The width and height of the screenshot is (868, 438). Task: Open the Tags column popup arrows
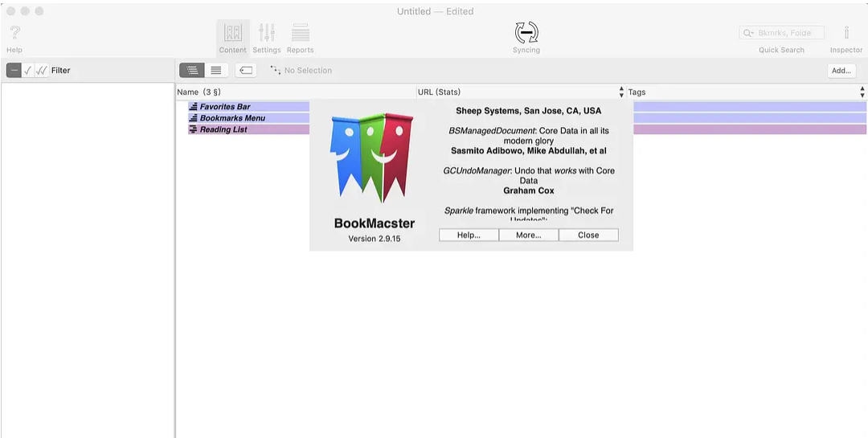coord(862,92)
